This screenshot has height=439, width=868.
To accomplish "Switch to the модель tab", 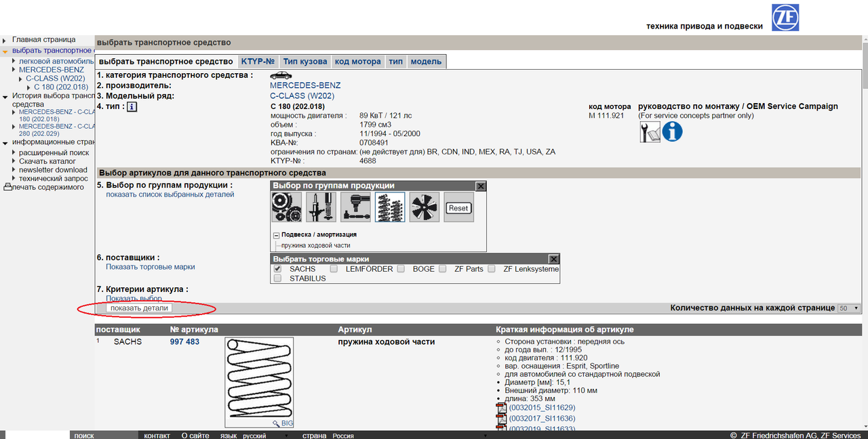I will point(427,62).
